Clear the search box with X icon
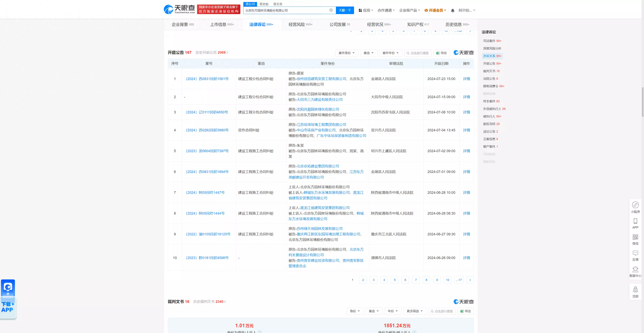Screen dimensions: 644x333 [x=331, y=10]
